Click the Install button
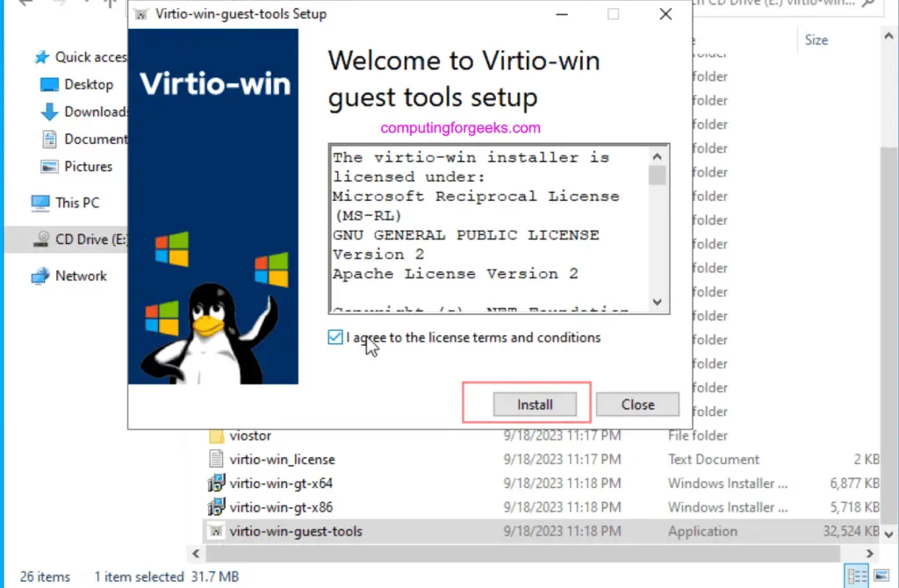The height and width of the screenshot is (588, 899). pos(535,405)
